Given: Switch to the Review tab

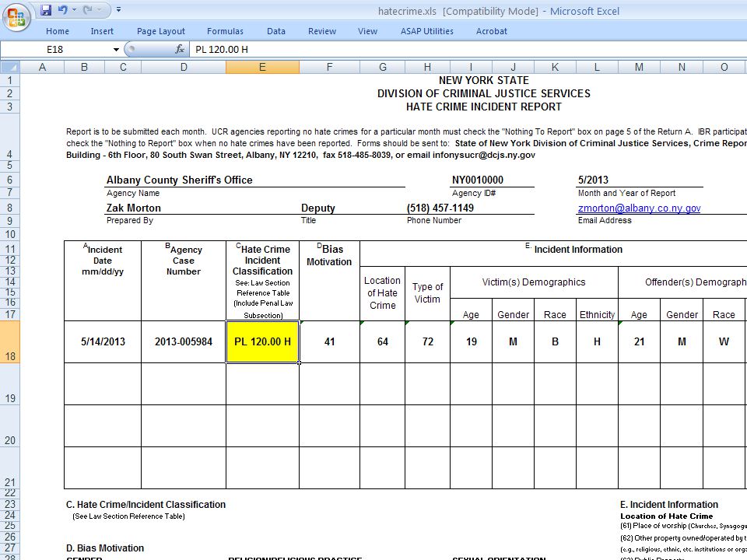Looking at the screenshot, I should pos(322,31).
